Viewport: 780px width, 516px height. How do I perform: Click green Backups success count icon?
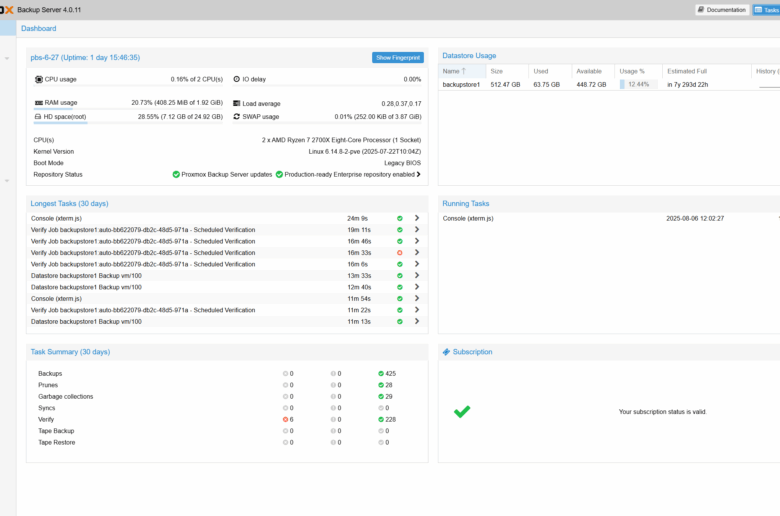click(381, 373)
